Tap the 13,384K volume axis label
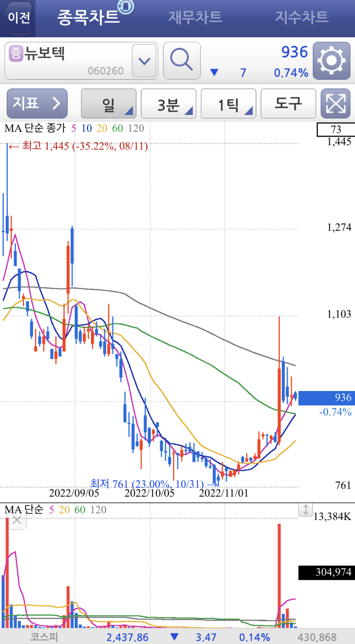 (332, 516)
